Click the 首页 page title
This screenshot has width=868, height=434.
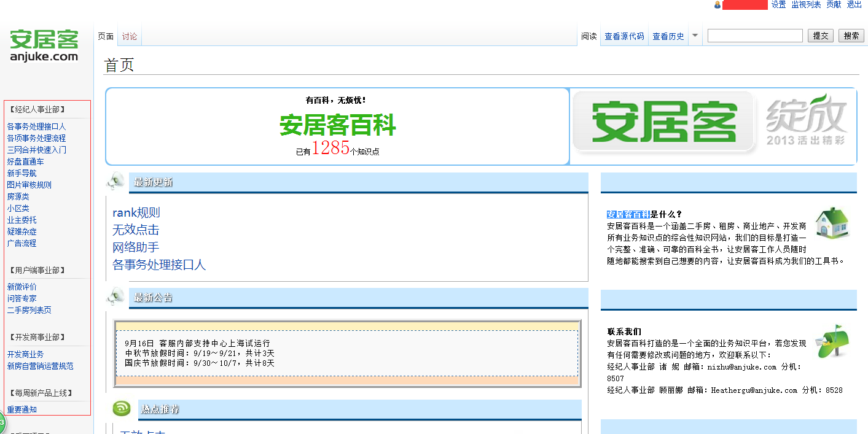[x=119, y=65]
